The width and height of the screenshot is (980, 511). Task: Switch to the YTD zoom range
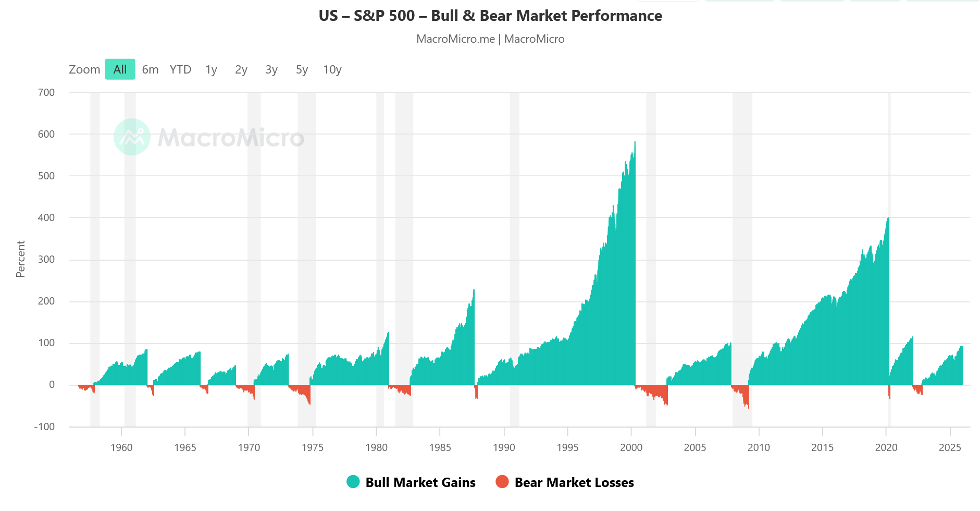180,69
